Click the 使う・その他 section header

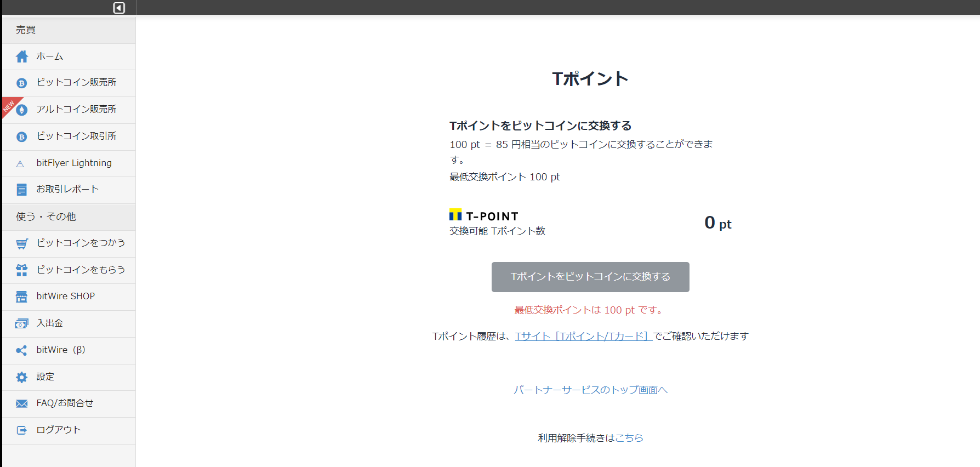click(x=69, y=217)
